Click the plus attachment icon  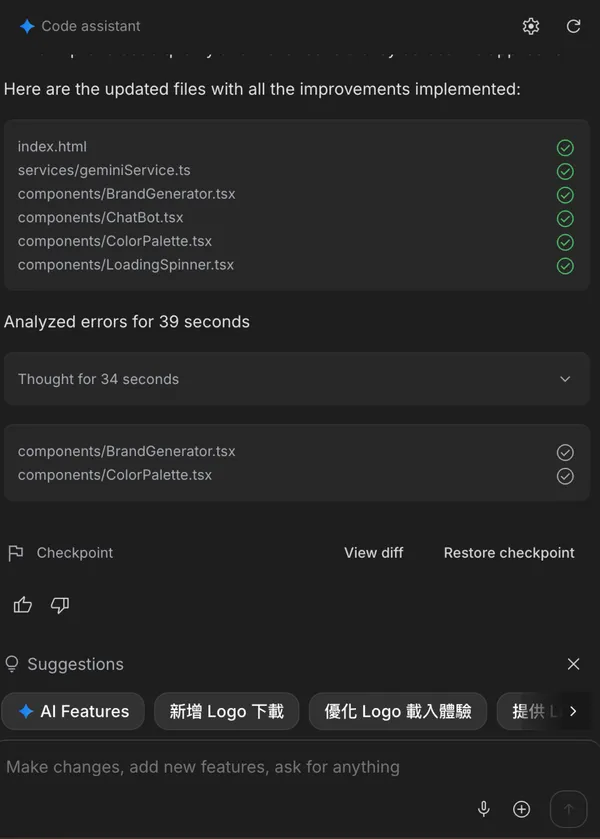(x=521, y=809)
